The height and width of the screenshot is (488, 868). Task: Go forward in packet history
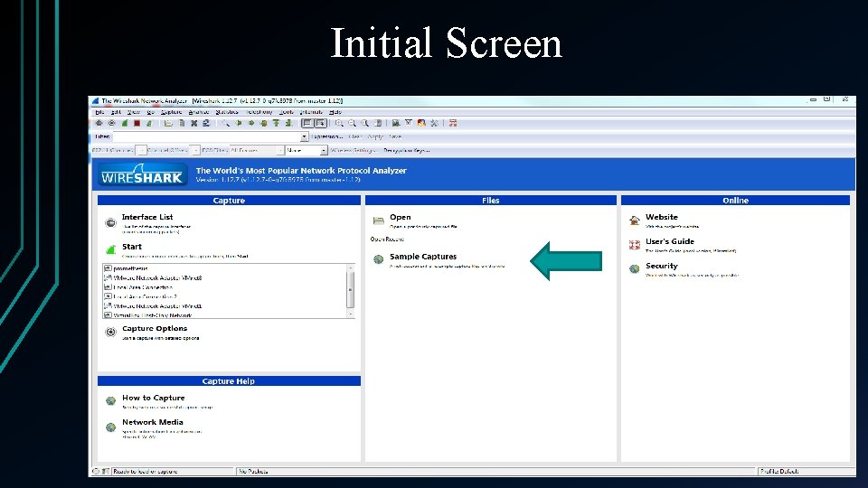pyautogui.click(x=250, y=124)
